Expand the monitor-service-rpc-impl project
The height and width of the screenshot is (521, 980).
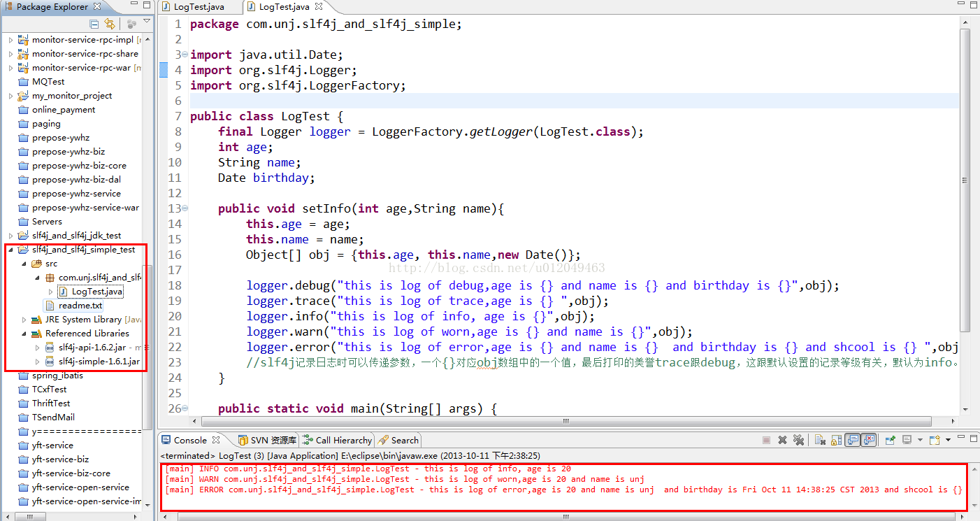tap(10, 40)
